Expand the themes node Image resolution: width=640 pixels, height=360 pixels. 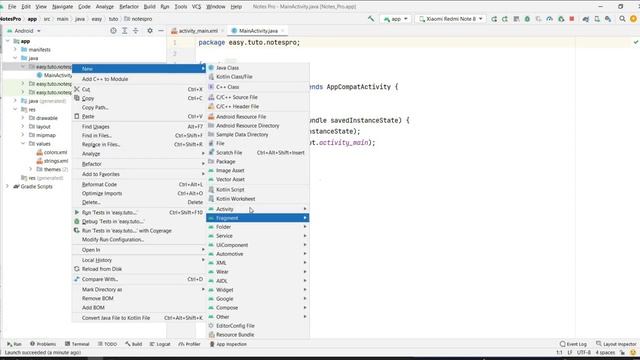pyautogui.click(x=31, y=169)
